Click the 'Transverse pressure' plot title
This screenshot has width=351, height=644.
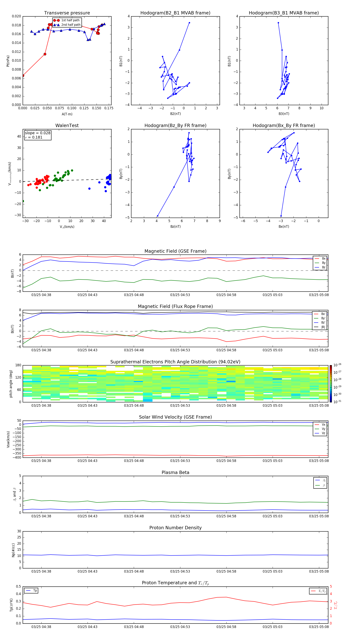pos(67,13)
